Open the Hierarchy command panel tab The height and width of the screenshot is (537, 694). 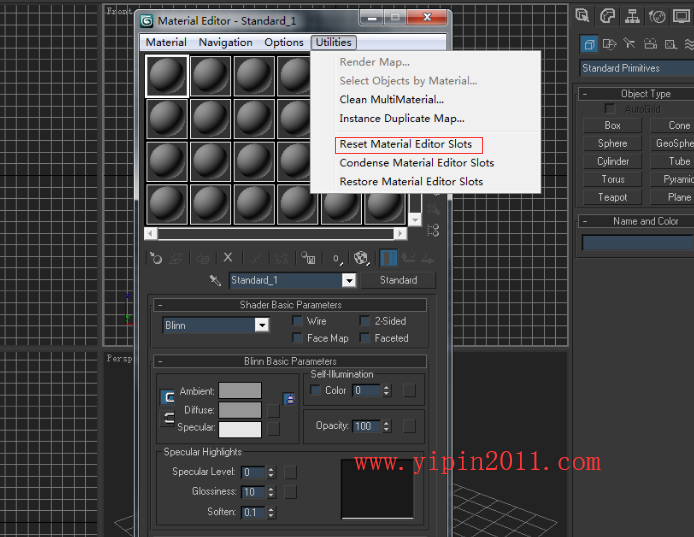(x=632, y=16)
